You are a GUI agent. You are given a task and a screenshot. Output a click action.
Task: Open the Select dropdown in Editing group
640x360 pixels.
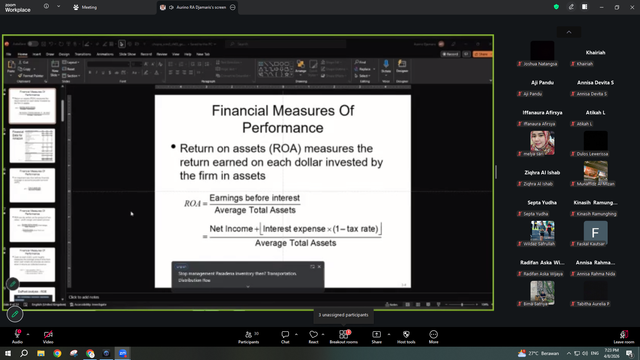[363, 76]
